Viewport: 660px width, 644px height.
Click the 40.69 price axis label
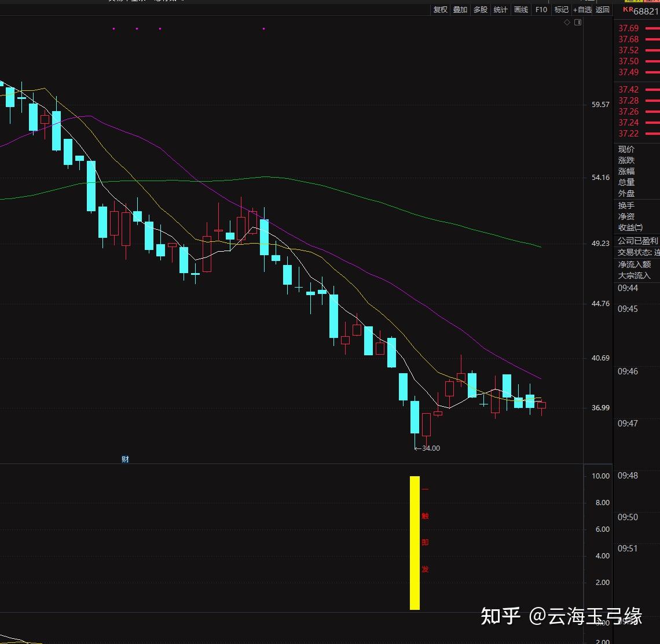(600, 358)
